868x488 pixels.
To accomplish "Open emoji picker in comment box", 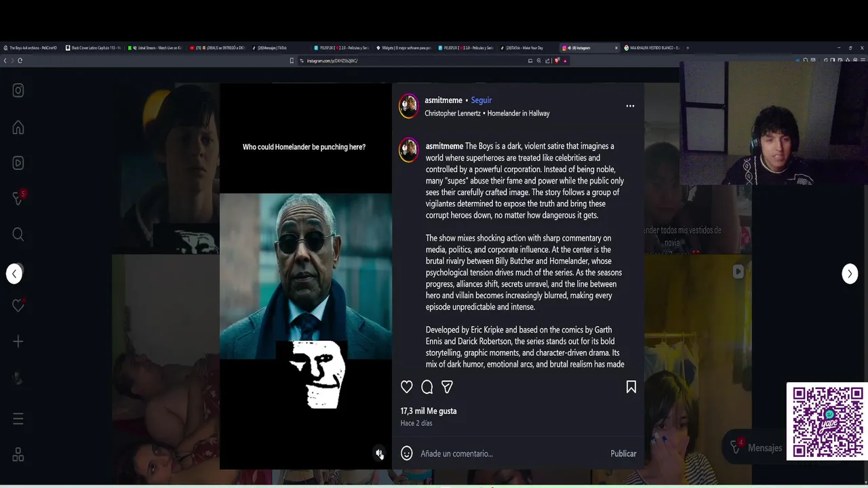I will 407,453.
